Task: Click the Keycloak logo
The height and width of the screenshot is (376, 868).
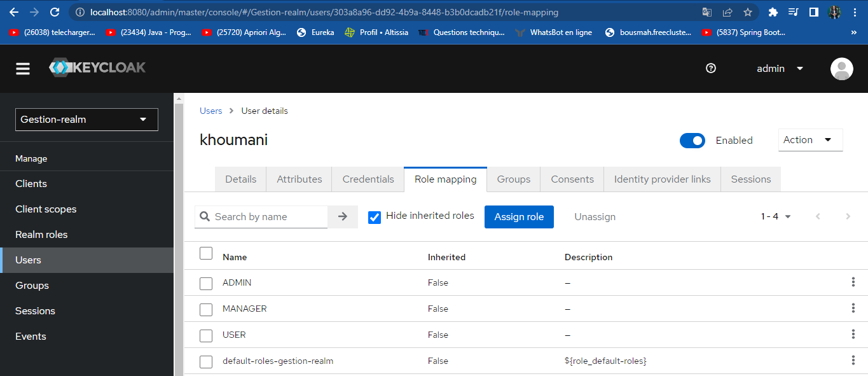Action: (x=97, y=67)
